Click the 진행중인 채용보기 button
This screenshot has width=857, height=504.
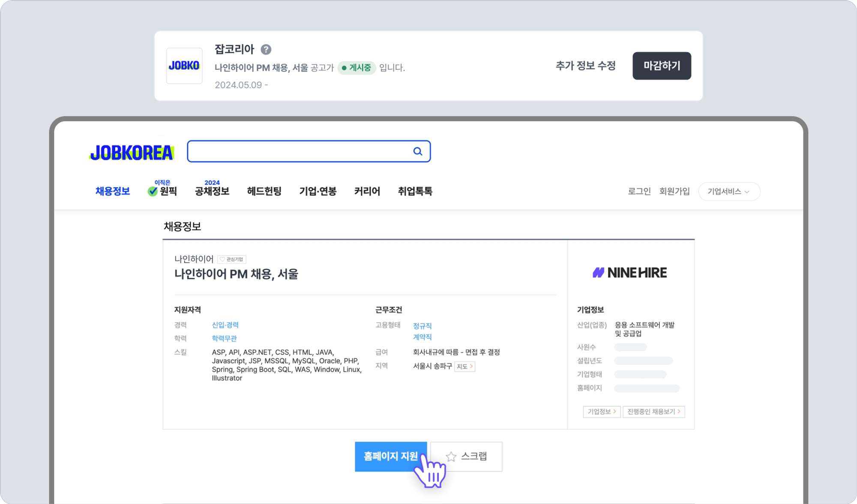click(x=654, y=411)
